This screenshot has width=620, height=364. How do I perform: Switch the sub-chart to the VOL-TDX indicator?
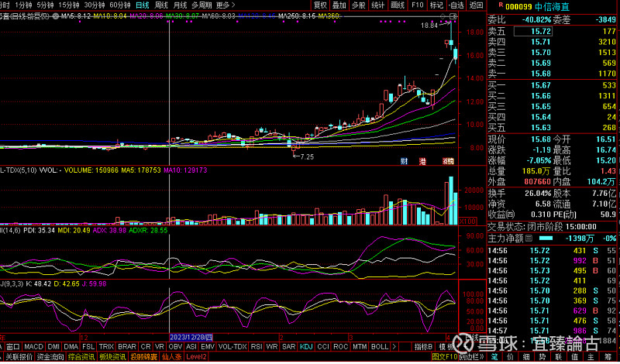tap(232, 347)
